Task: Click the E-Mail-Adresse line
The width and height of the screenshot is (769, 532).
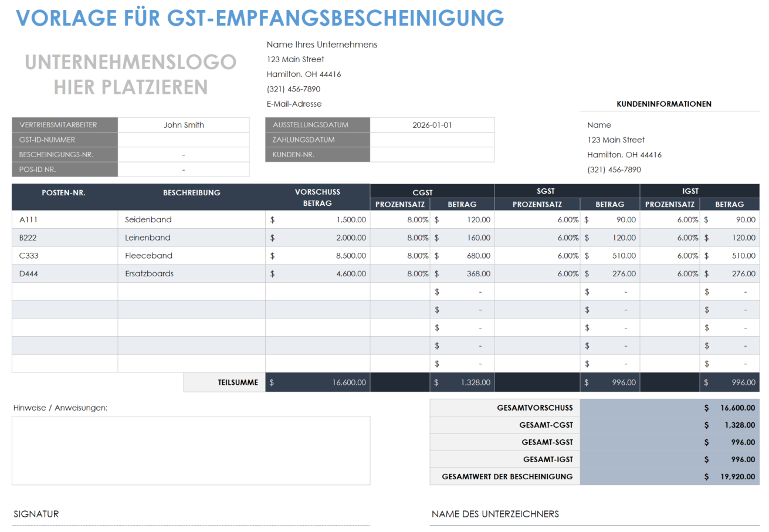Action: pos(294,104)
